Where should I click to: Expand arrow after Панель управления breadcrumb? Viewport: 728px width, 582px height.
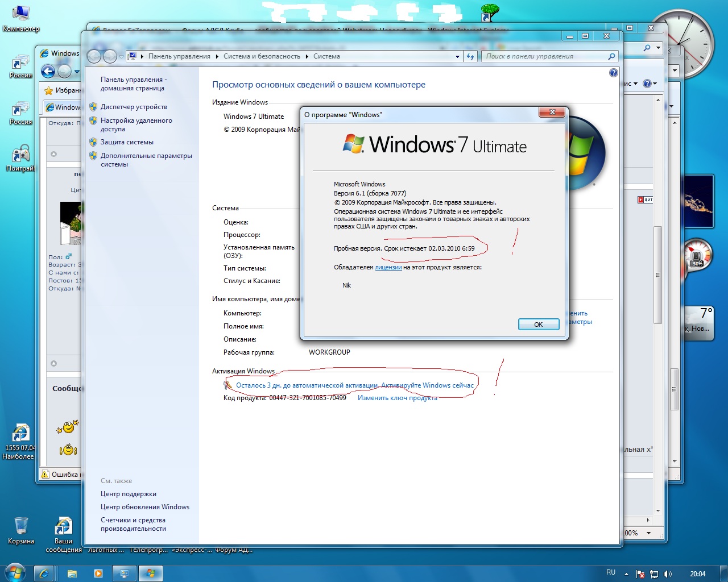coord(217,56)
